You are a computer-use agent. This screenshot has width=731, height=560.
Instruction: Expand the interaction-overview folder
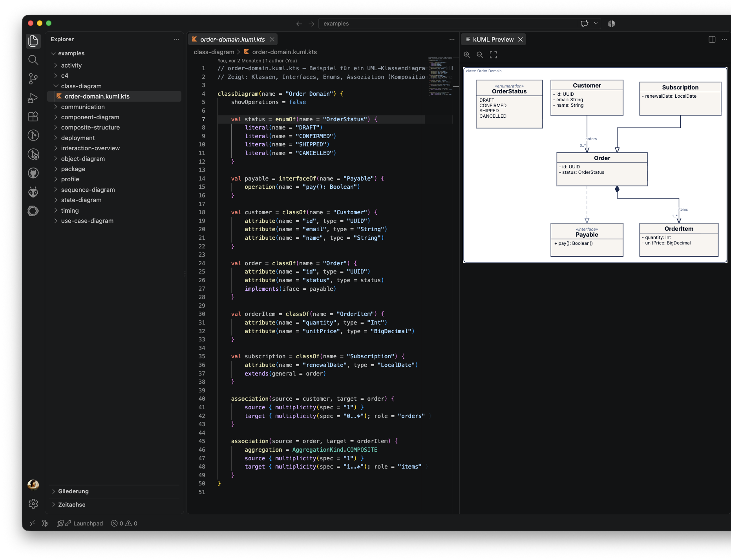coord(114,148)
